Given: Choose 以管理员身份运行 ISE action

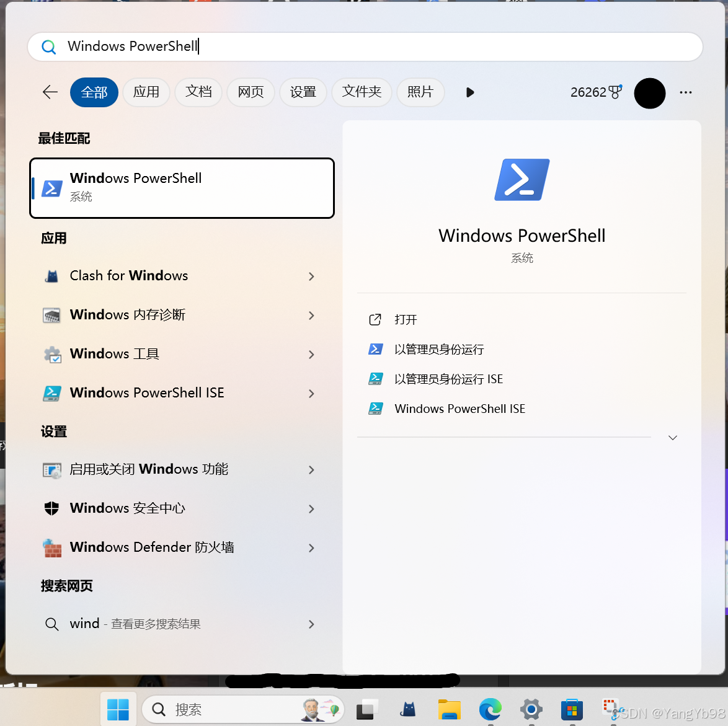Looking at the screenshot, I should tap(448, 379).
